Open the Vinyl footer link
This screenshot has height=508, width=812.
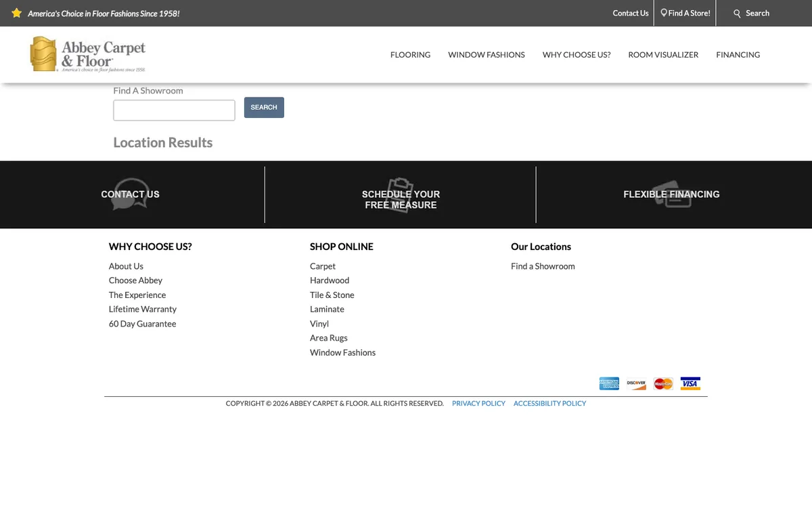coord(319,324)
